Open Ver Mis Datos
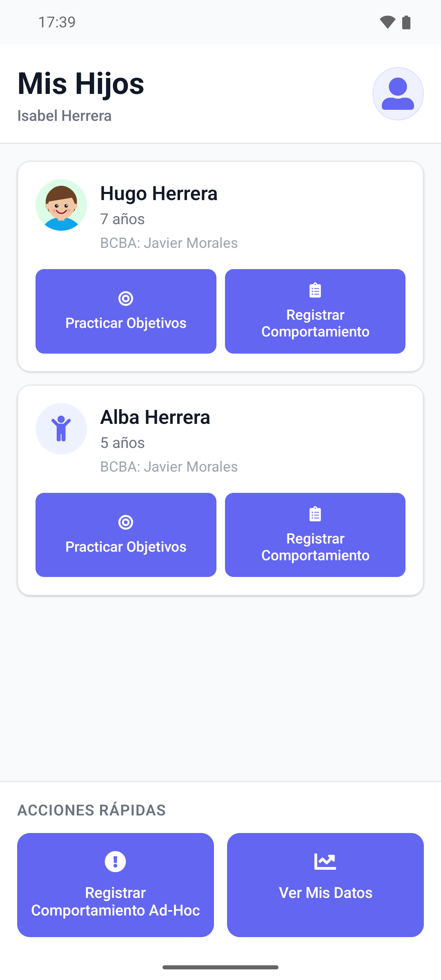The image size is (441, 980). [325, 885]
